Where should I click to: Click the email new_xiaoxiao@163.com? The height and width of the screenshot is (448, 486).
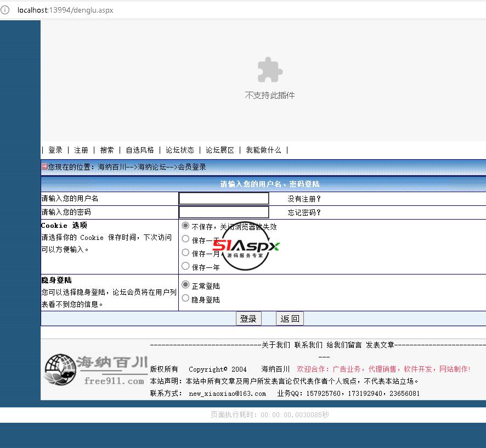pyautogui.click(x=228, y=394)
